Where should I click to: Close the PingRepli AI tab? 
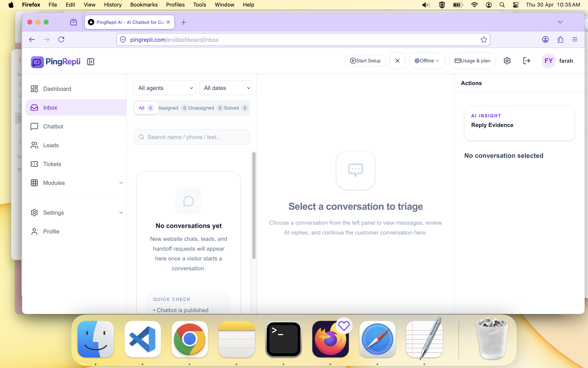click(x=168, y=22)
